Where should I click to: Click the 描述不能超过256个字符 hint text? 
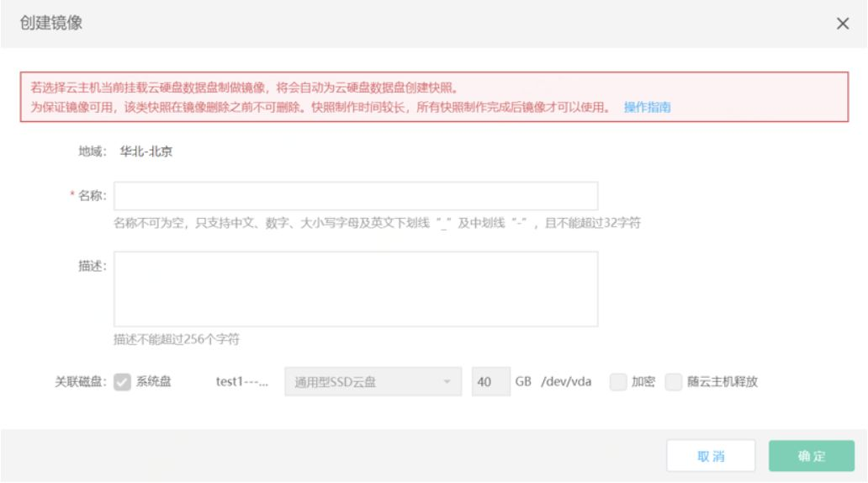click(177, 339)
